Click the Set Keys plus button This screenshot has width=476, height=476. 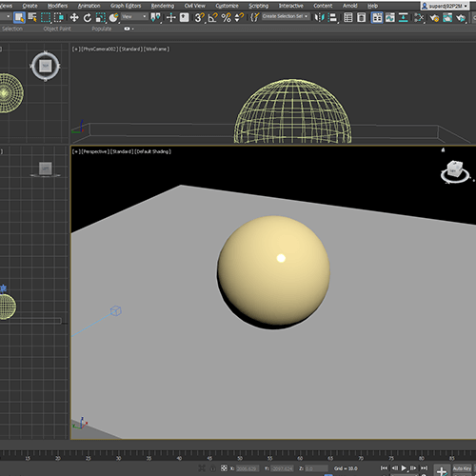point(442,470)
